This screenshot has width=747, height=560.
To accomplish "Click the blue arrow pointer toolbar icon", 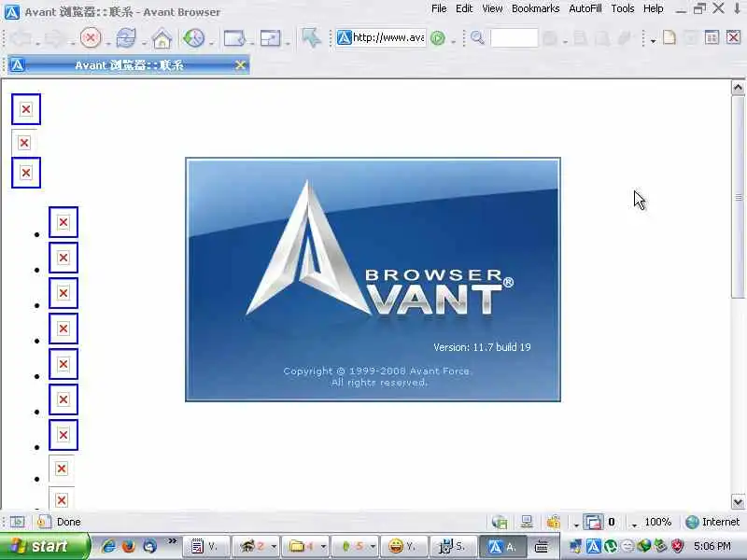I will tap(311, 37).
